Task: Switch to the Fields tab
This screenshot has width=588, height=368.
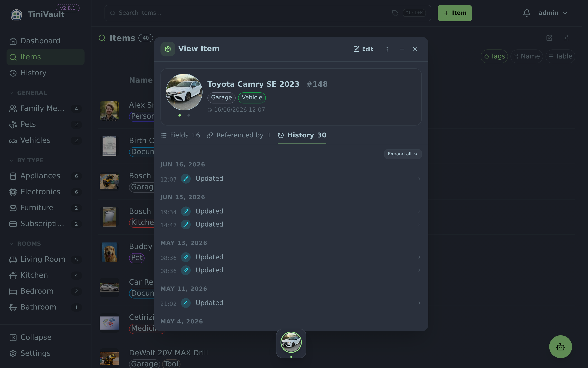Action: [x=180, y=135]
